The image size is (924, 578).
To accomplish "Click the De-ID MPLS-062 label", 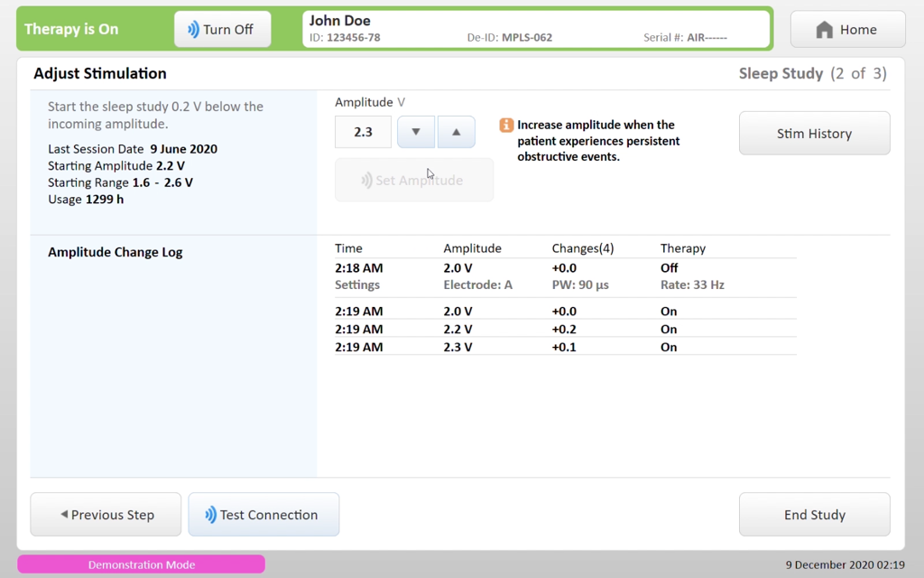I will (x=510, y=38).
